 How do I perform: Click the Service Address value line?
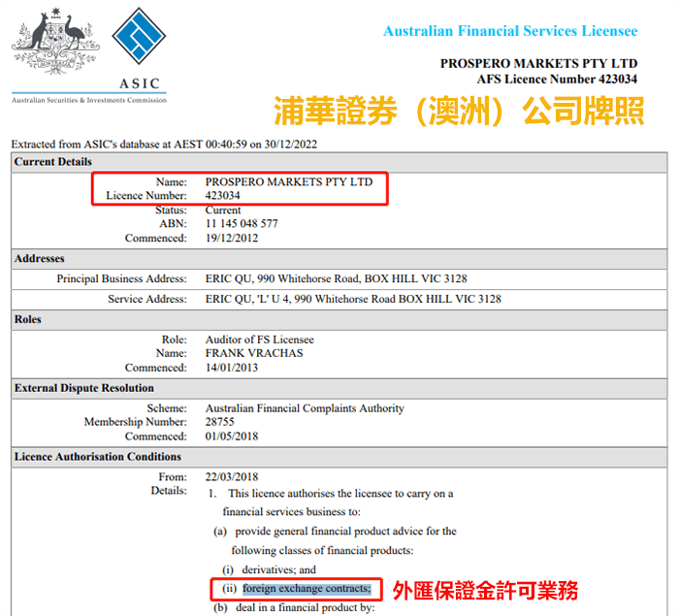[x=353, y=299]
